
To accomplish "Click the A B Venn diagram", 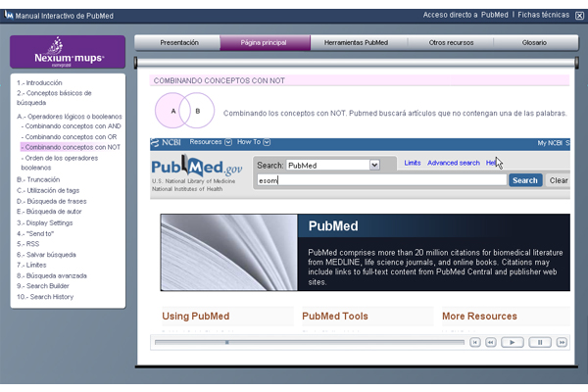I will pyautogui.click(x=185, y=111).
